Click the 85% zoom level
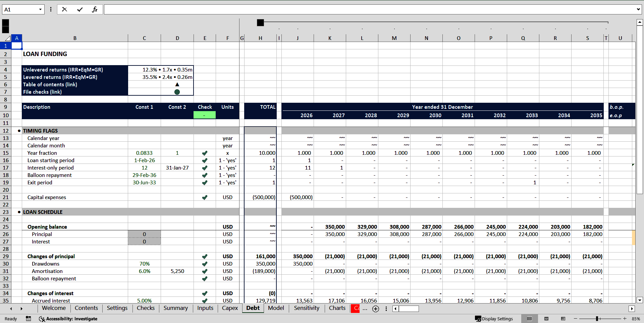 (636, 319)
